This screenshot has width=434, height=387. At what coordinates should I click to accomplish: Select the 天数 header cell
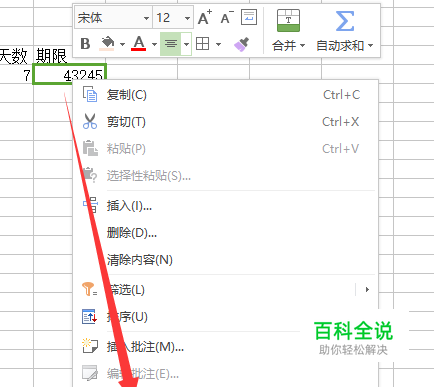tap(16, 55)
